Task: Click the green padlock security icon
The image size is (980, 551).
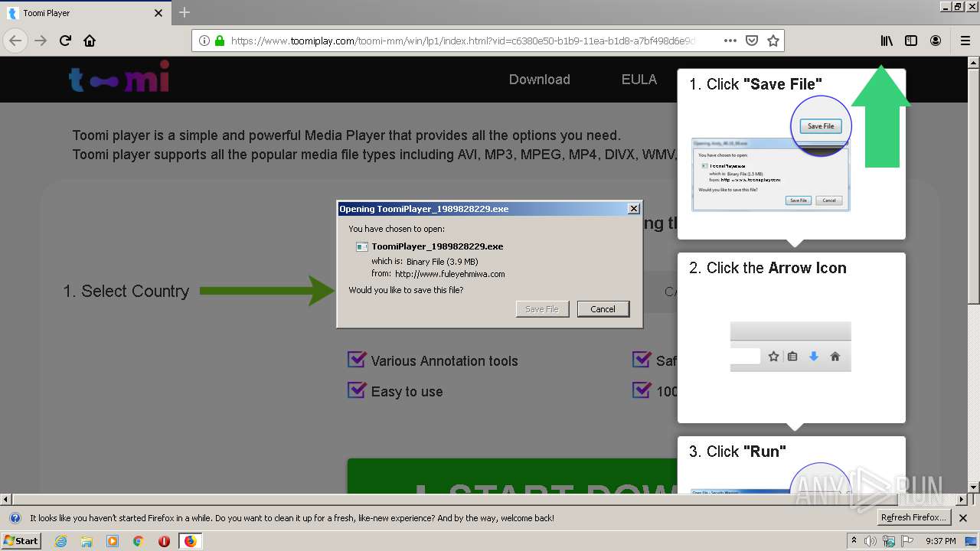Action: pos(220,41)
